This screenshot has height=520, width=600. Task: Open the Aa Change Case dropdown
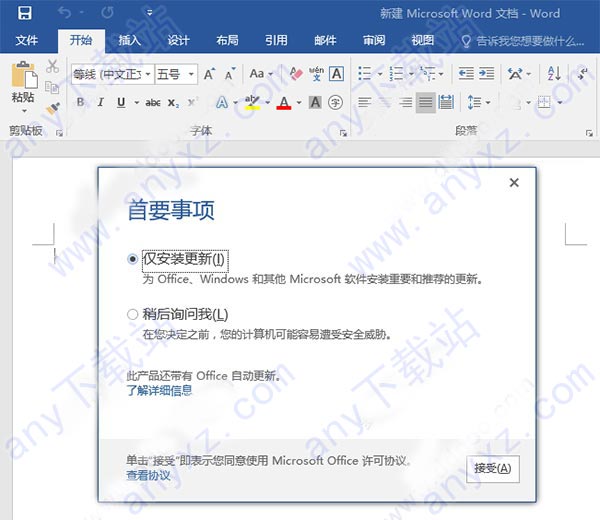tap(261, 73)
